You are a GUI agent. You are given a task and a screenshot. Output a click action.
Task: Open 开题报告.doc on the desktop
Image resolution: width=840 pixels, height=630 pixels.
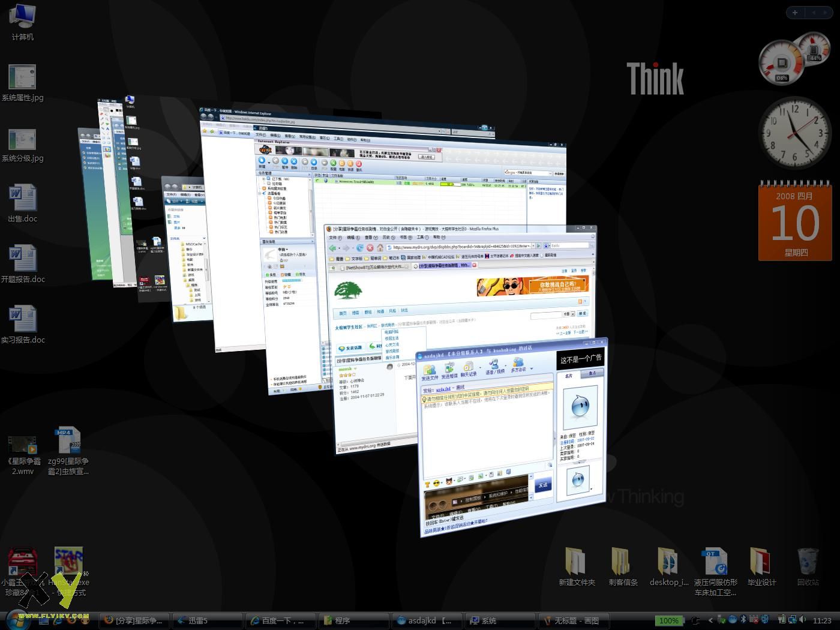(x=23, y=265)
